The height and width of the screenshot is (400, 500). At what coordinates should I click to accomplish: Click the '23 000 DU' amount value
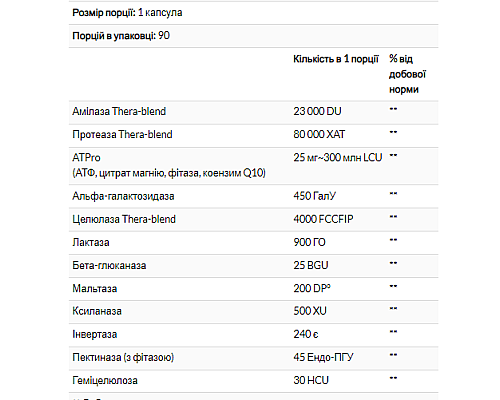(317, 111)
